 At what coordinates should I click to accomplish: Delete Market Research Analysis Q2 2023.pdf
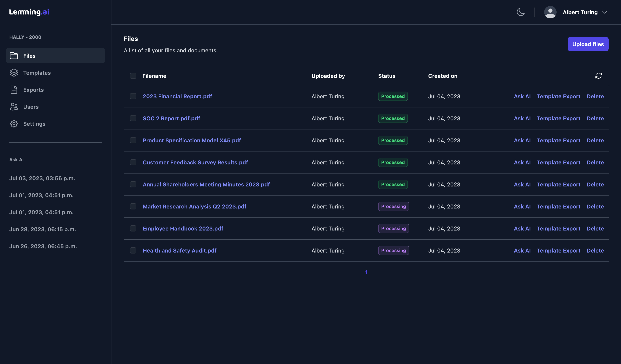(x=595, y=207)
